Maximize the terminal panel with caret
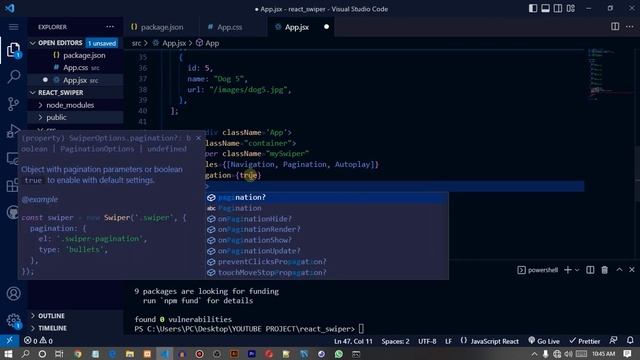This screenshot has width=640, height=360. pyautogui.click(x=619, y=269)
